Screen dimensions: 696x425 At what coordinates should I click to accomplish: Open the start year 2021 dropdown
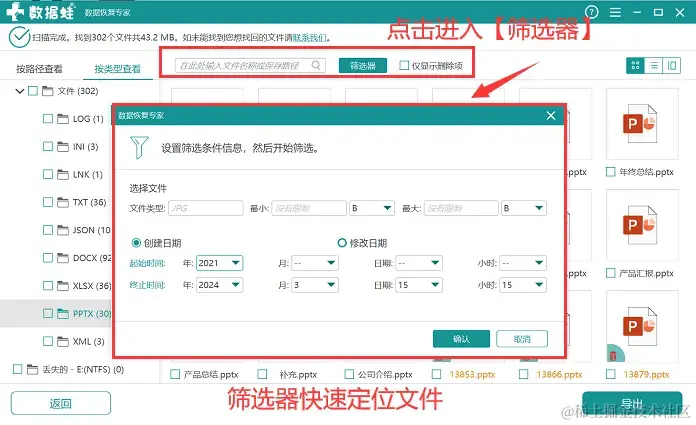coord(219,263)
